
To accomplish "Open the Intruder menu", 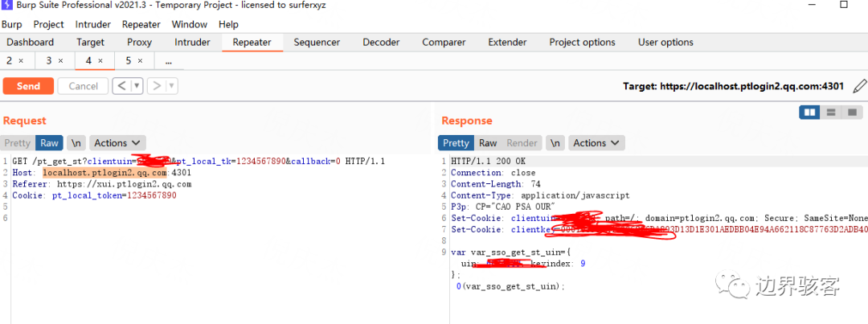I will coord(93,24).
